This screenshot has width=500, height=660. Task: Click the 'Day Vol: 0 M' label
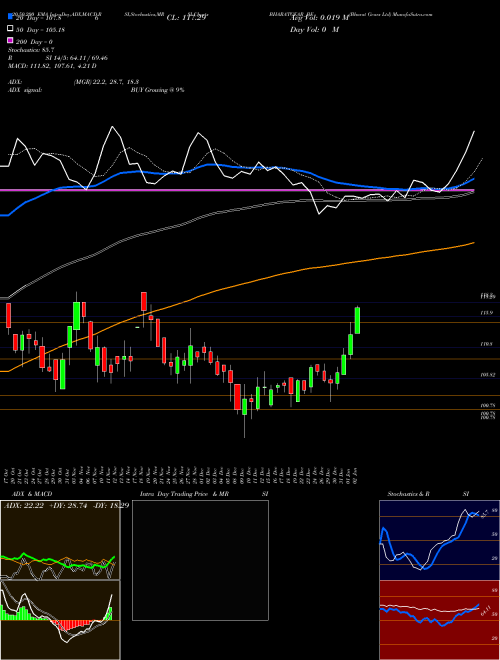(x=314, y=29)
